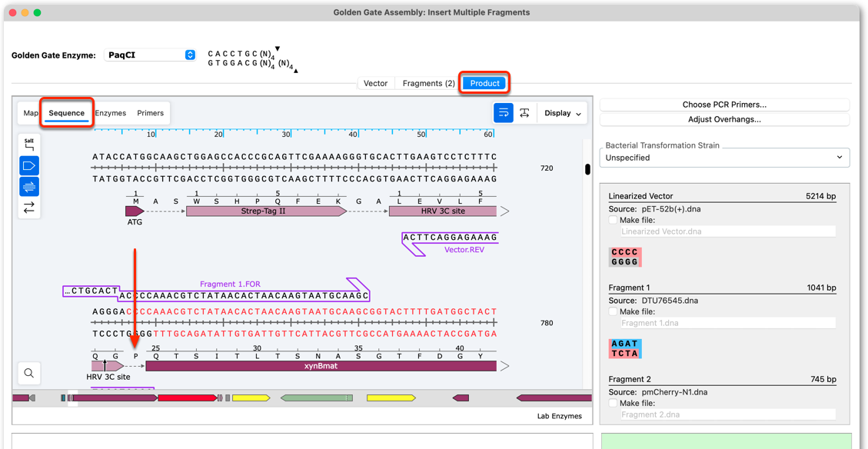Click Choose PCR Primers button

724,105
